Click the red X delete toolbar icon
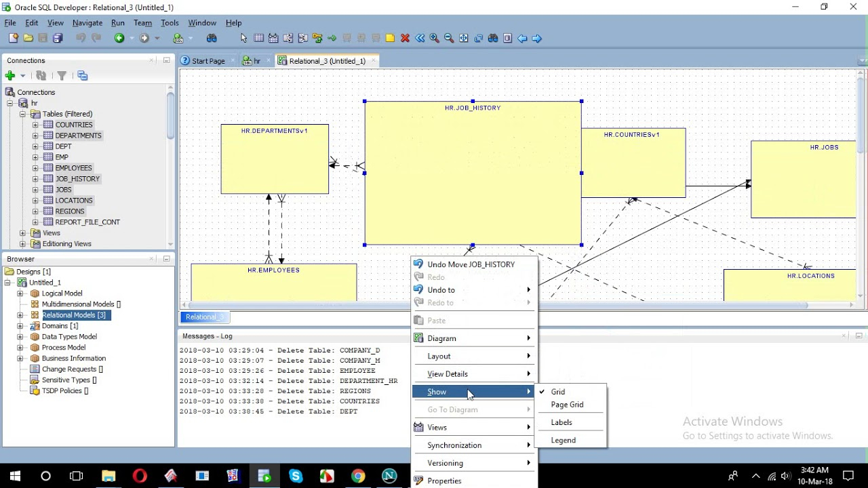This screenshot has height=488, width=868. click(405, 38)
